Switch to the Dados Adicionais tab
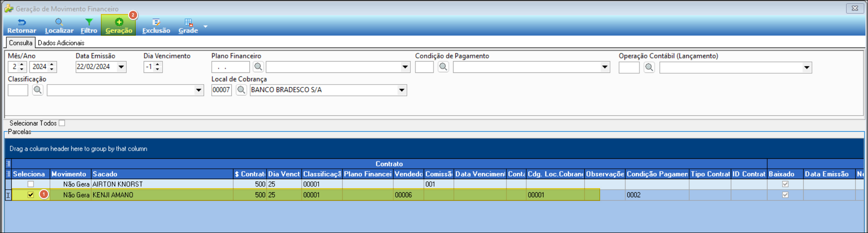The image size is (868, 233). click(61, 43)
